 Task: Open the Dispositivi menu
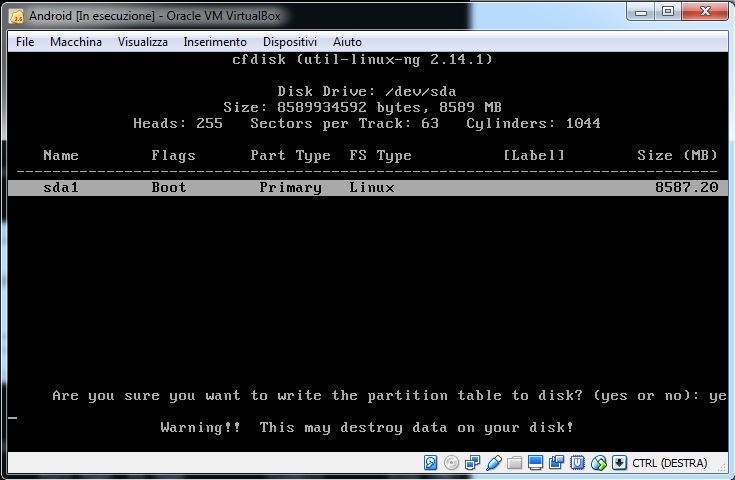click(289, 42)
